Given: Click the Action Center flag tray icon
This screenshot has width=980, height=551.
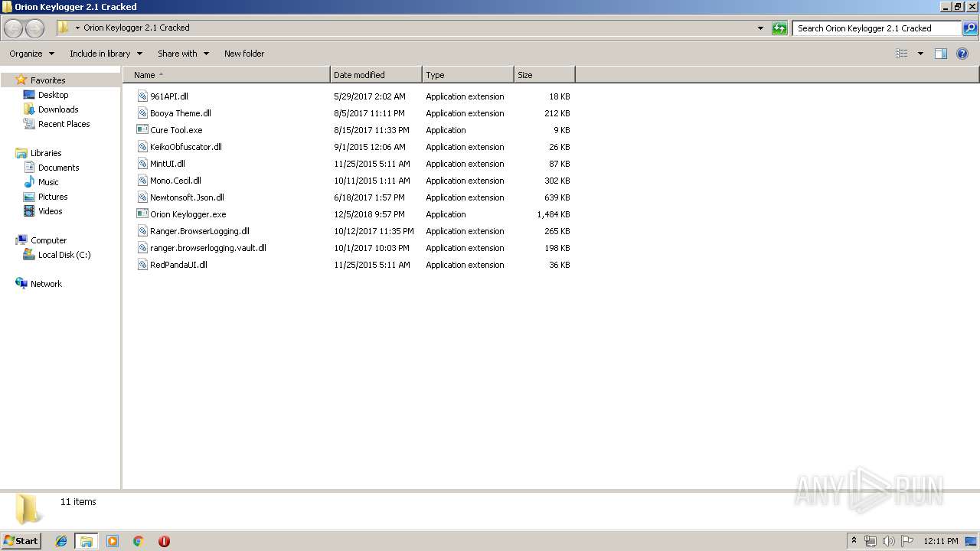Looking at the screenshot, I should tap(907, 541).
